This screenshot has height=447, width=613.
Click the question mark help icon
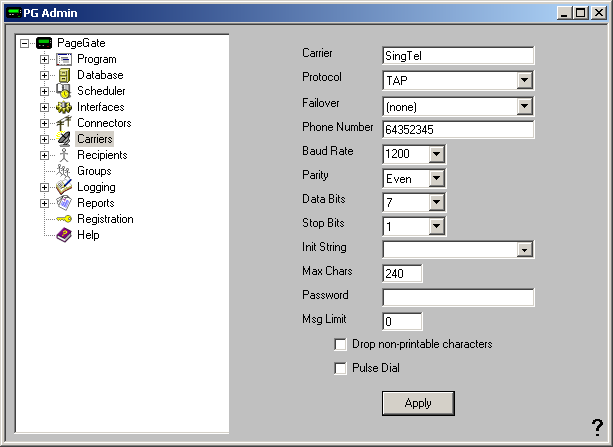(x=597, y=427)
